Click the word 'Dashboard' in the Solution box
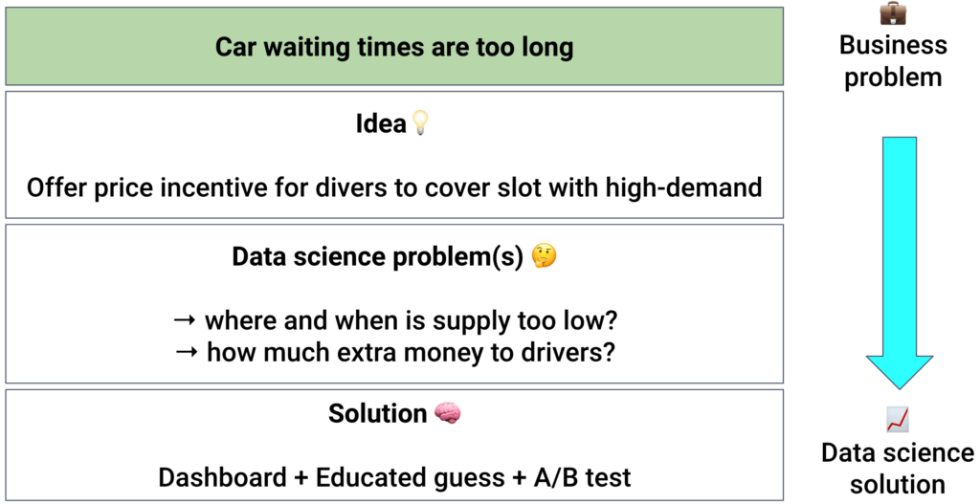The width and height of the screenshot is (980, 504). 222,476
